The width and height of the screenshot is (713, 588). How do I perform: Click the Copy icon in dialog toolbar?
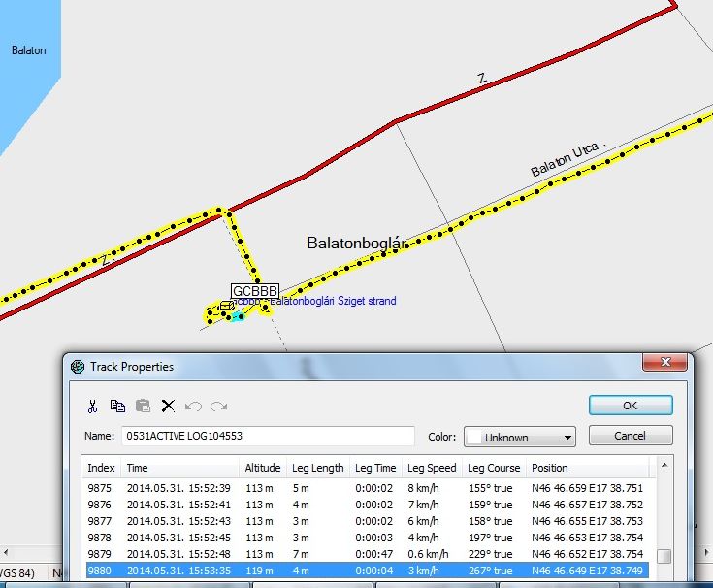pos(117,406)
